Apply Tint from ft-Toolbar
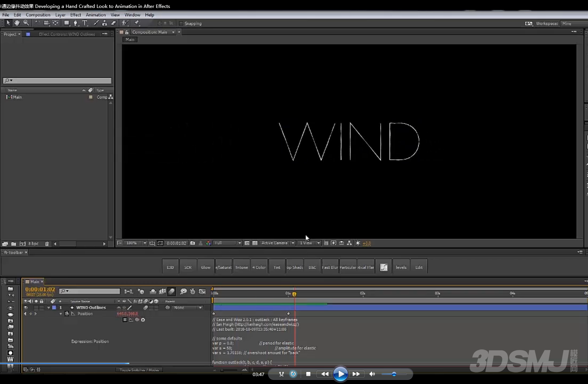588x384 pixels. click(x=277, y=267)
